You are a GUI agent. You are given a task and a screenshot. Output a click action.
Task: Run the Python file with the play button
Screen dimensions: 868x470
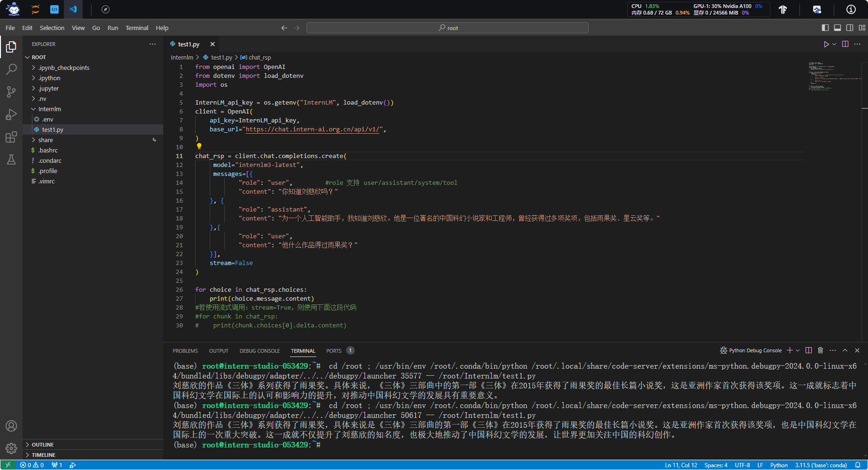click(826, 44)
